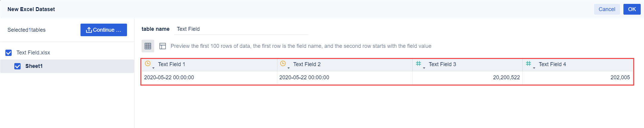Click the numeric hash icon for Text Field 4
The width and height of the screenshot is (644, 128).
click(529, 63)
